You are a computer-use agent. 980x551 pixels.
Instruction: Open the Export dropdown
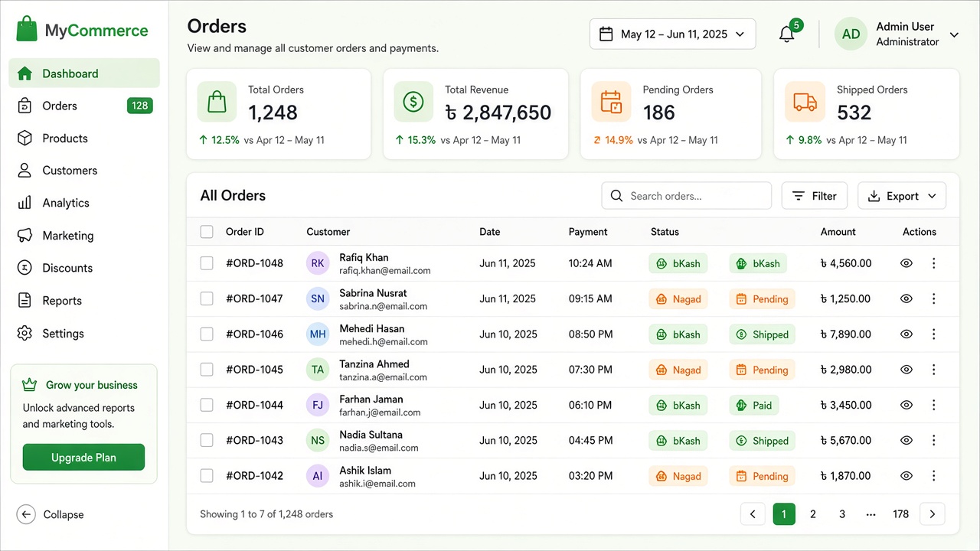(x=902, y=196)
